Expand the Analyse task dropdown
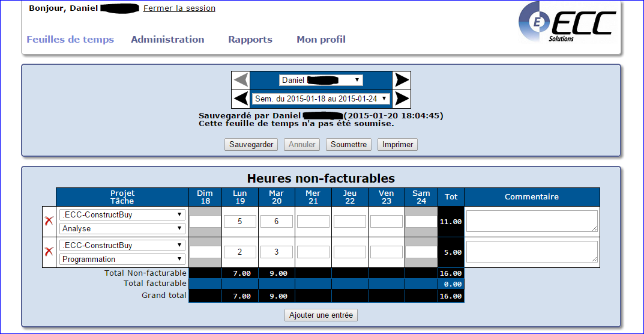 coord(122,228)
